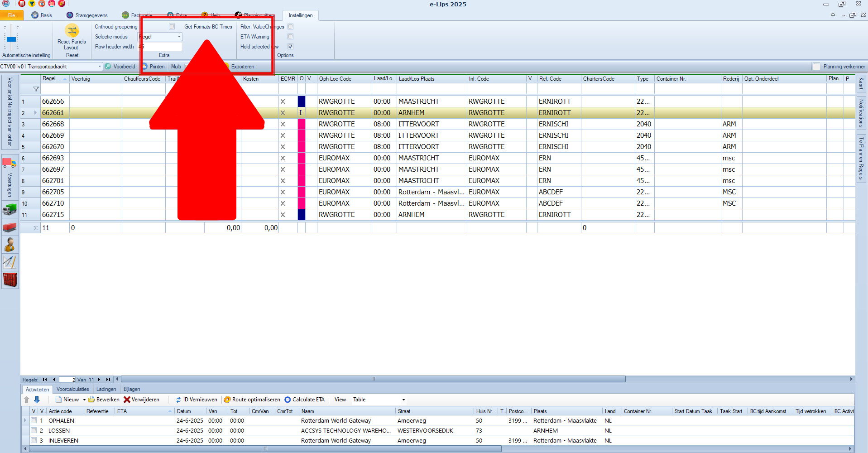This screenshot has width=868, height=453.
Task: Expand the OPHALEN activity row arrow
Action: [25, 420]
